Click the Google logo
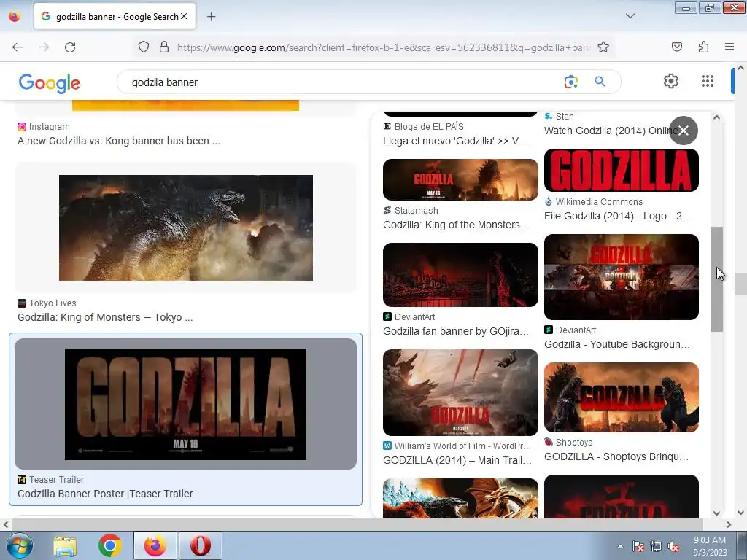 pos(49,83)
